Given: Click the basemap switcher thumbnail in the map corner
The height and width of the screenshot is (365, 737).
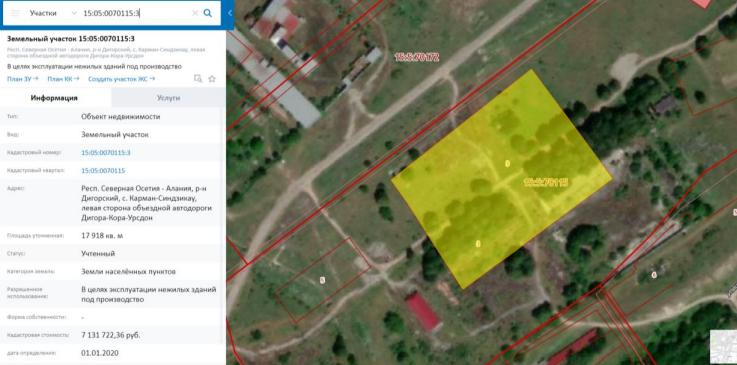Looking at the screenshot, I should [723, 347].
